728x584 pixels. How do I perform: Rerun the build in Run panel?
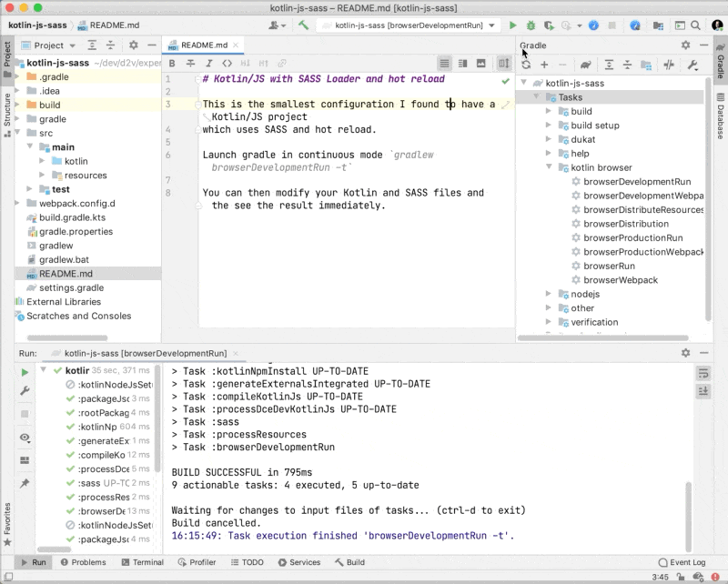[25, 372]
